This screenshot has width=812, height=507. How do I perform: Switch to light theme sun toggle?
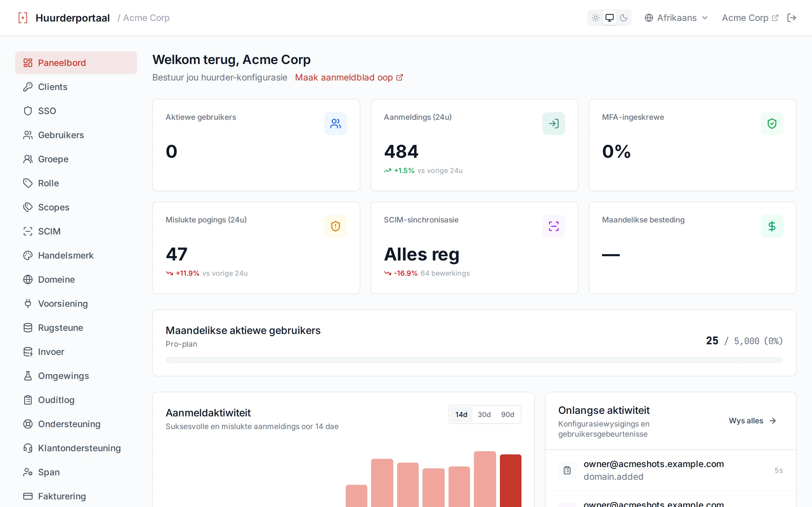click(x=596, y=18)
